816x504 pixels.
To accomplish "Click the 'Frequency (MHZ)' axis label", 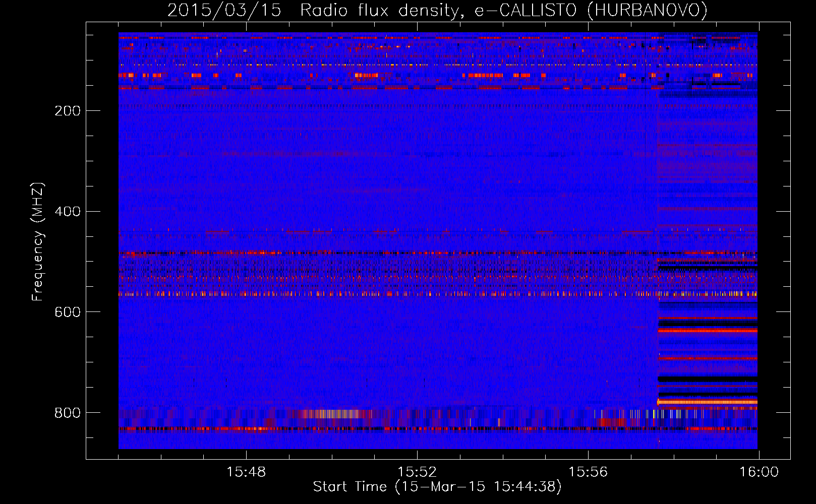I will pyautogui.click(x=38, y=242).
